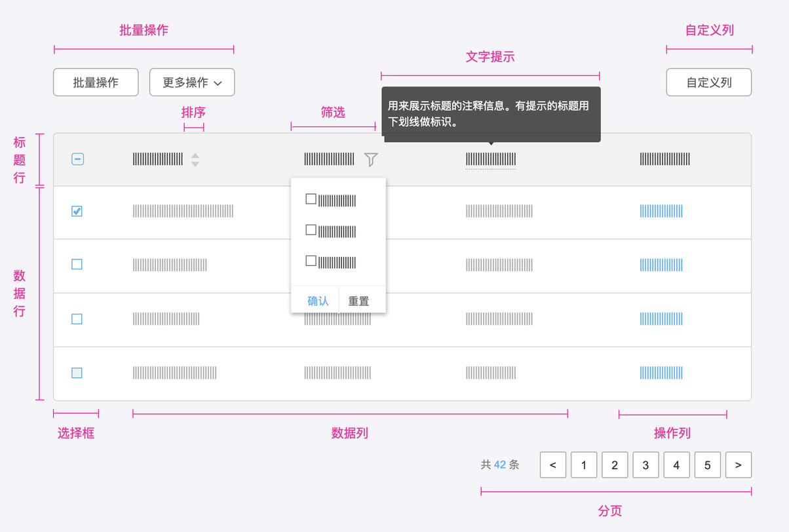The image size is (789, 532).
Task: Click the sort arrows in first column header
Action: coord(195,159)
